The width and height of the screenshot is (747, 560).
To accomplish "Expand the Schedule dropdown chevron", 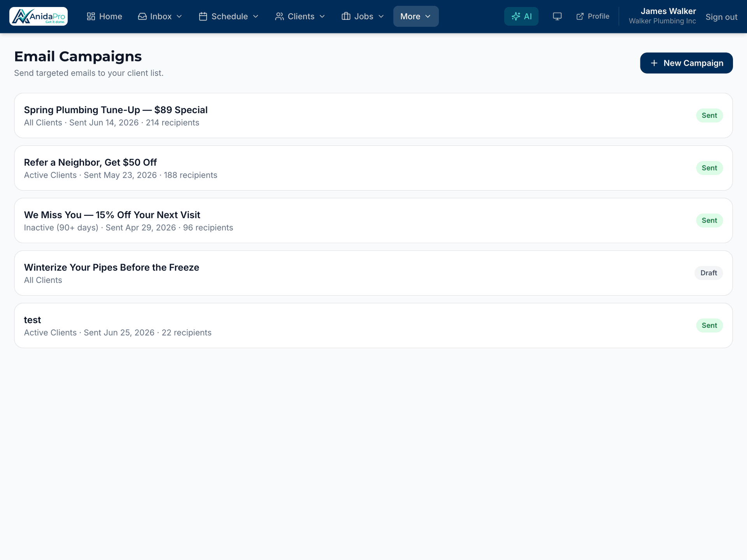I will pyautogui.click(x=256, y=16).
